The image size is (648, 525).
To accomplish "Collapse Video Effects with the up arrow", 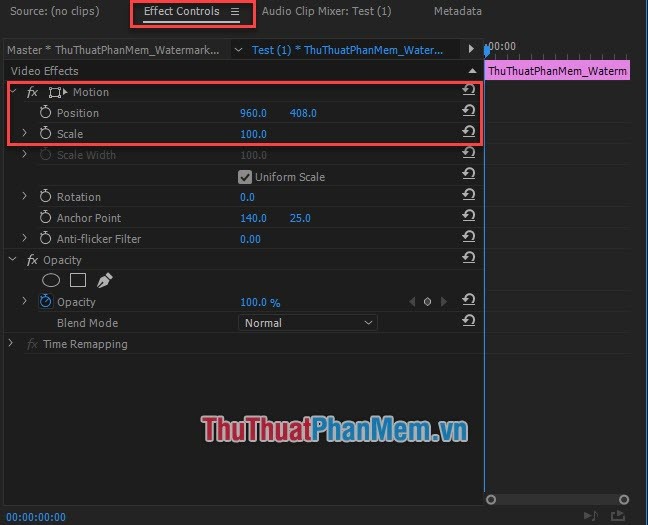I will coord(472,71).
